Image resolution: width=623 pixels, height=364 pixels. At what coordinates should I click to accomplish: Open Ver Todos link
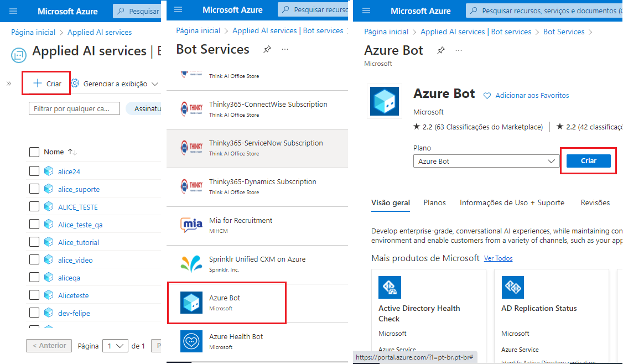(x=499, y=258)
